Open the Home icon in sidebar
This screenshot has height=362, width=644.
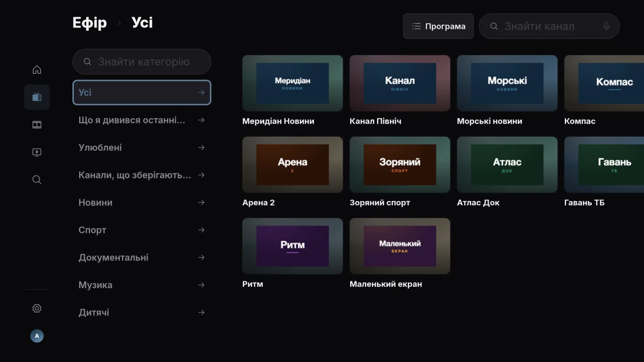click(x=37, y=70)
